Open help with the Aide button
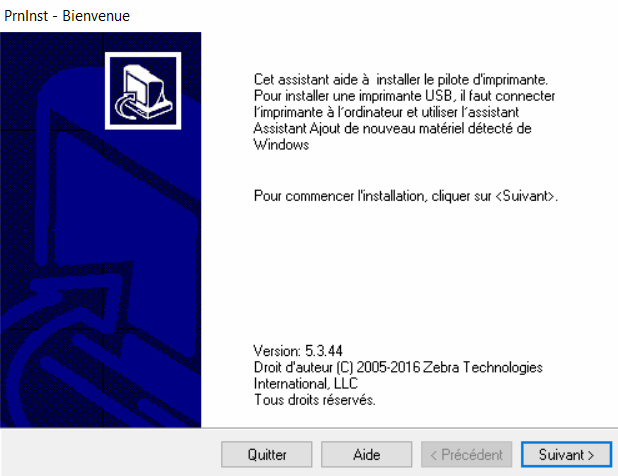 coord(367,455)
